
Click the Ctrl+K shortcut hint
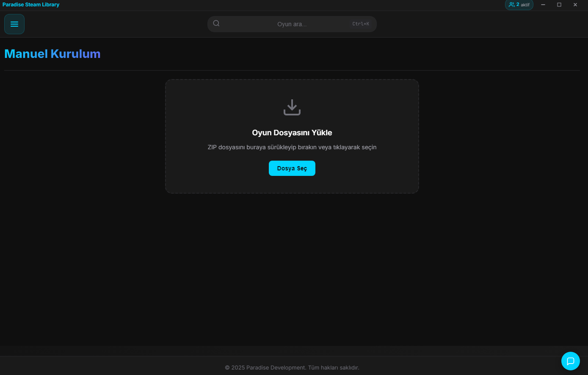[361, 24]
